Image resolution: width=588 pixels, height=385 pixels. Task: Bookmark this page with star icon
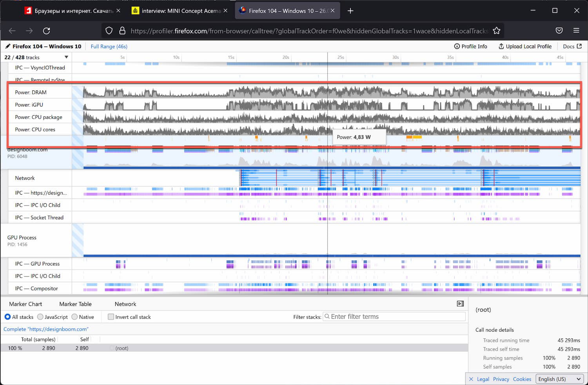[496, 31]
